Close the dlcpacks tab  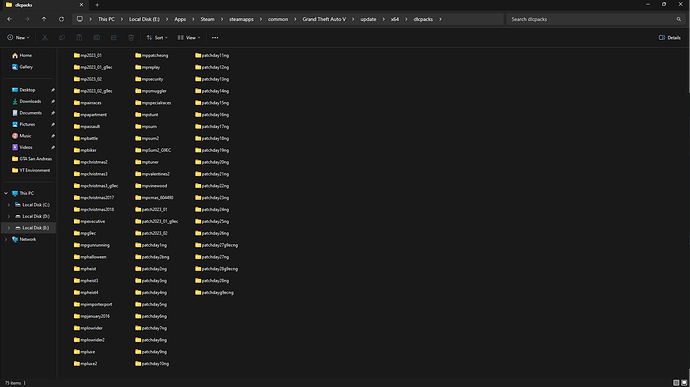coord(81,5)
